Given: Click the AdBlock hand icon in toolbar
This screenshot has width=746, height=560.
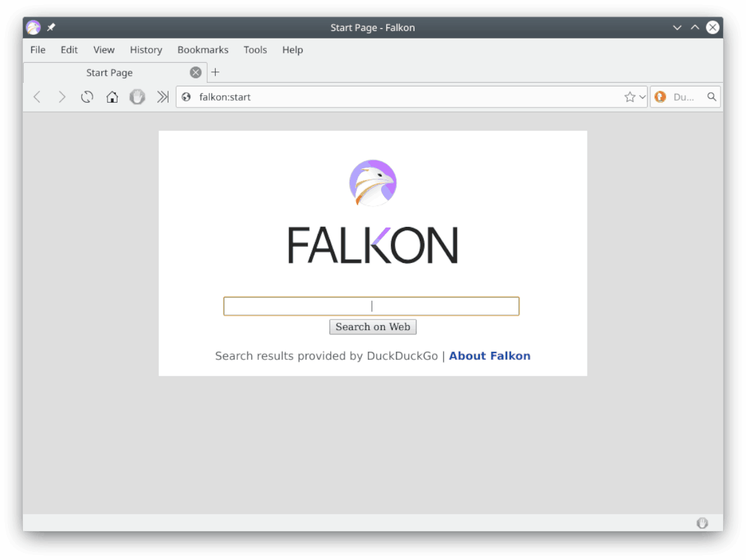Looking at the screenshot, I should tap(137, 97).
